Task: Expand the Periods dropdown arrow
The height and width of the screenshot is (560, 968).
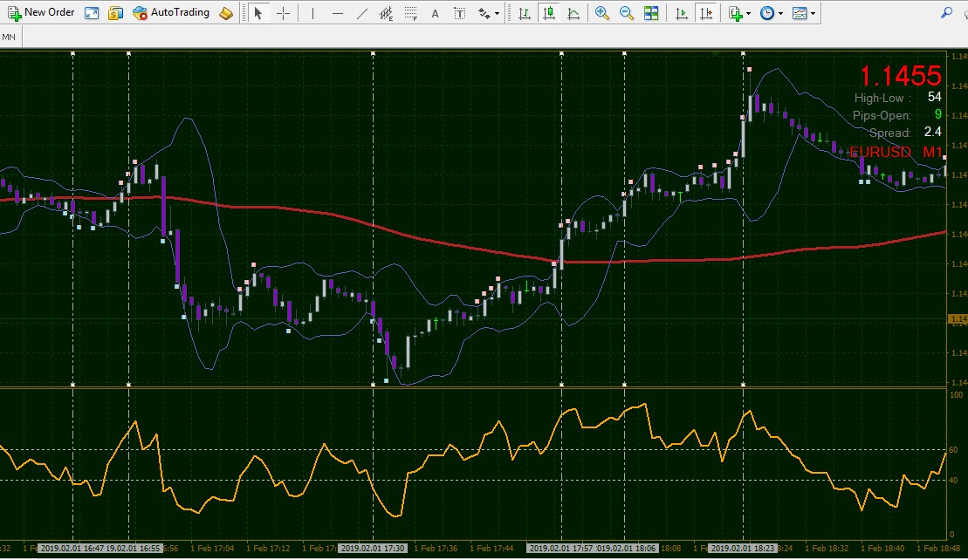Action: point(781,13)
